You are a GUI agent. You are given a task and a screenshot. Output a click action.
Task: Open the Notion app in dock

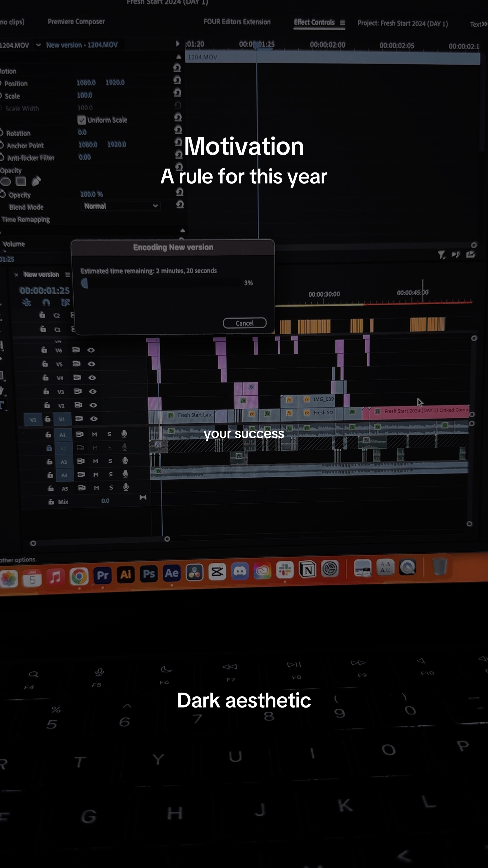pos(307,569)
